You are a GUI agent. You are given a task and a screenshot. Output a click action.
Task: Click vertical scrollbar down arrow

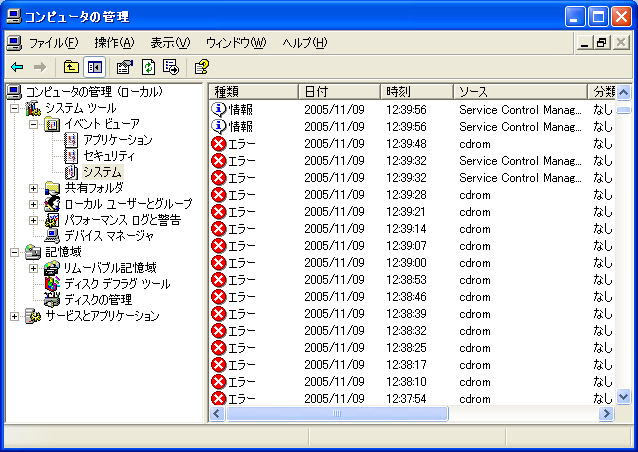[623, 396]
